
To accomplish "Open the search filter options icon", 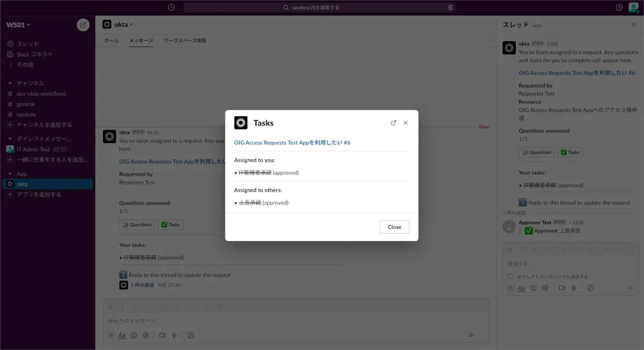I will [450, 8].
